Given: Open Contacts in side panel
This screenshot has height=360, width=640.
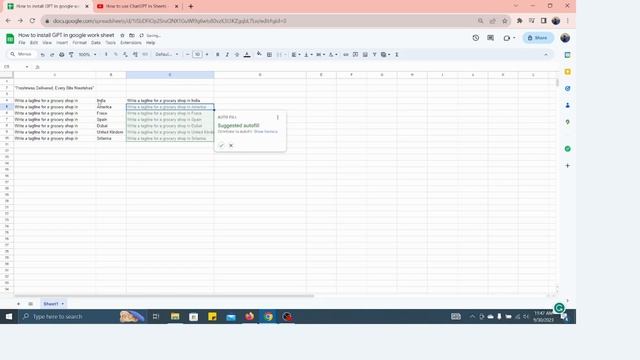Looking at the screenshot, I should (567, 105).
